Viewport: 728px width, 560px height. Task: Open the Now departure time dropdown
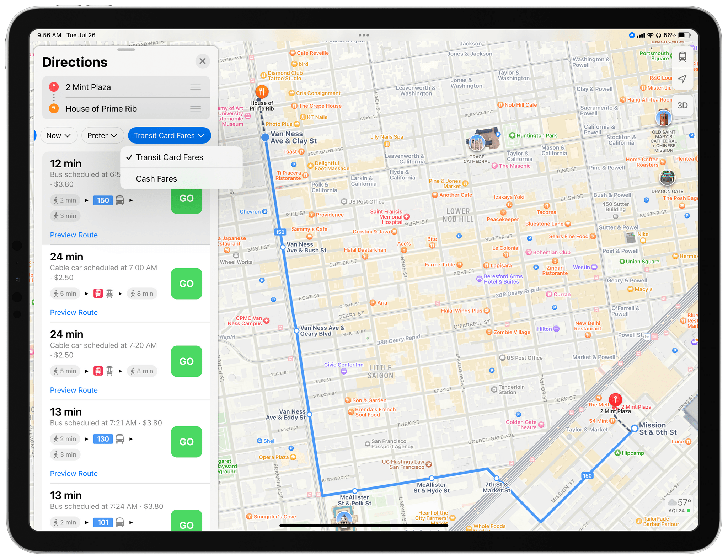tap(59, 135)
